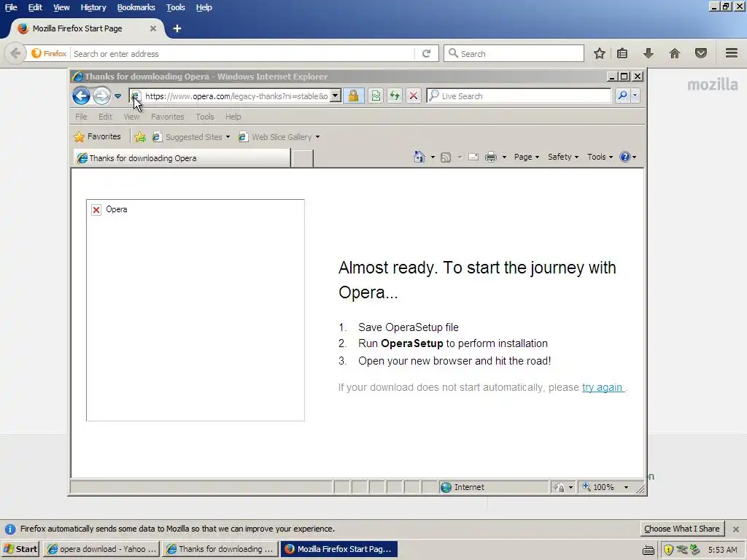Click IE refresh icon
The height and width of the screenshot is (560, 747).
click(x=395, y=96)
